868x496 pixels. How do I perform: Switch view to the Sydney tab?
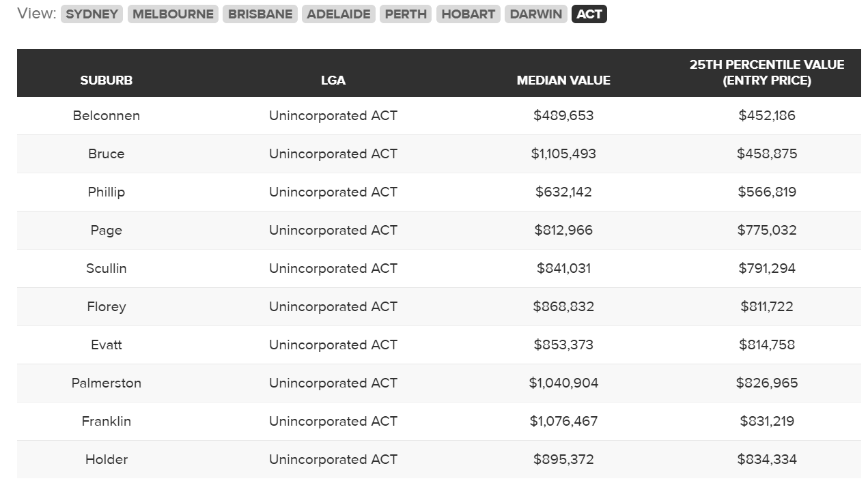coord(92,14)
